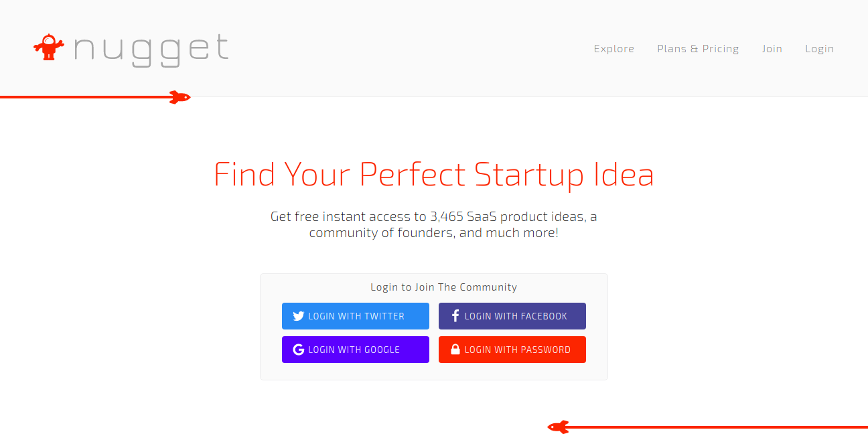Viewport: 868px width, 444px height.
Task: Go to Plans & Pricing page
Action: (698, 49)
